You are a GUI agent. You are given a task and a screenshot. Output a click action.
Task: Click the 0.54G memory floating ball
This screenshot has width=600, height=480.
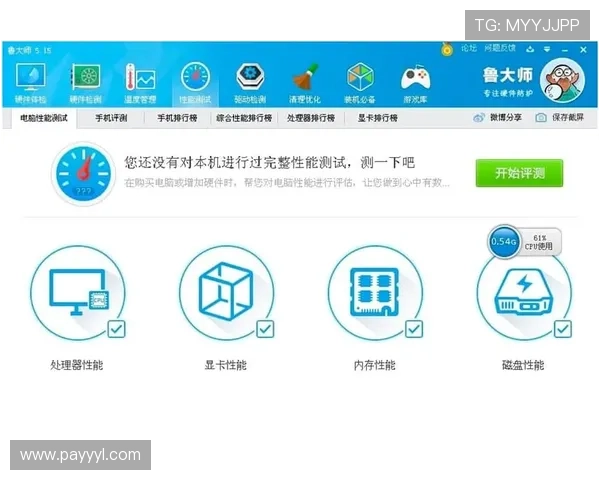[504, 242]
